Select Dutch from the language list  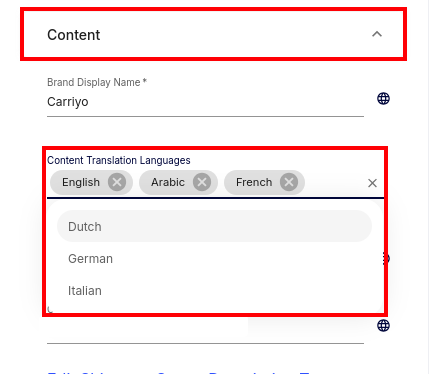[214, 226]
